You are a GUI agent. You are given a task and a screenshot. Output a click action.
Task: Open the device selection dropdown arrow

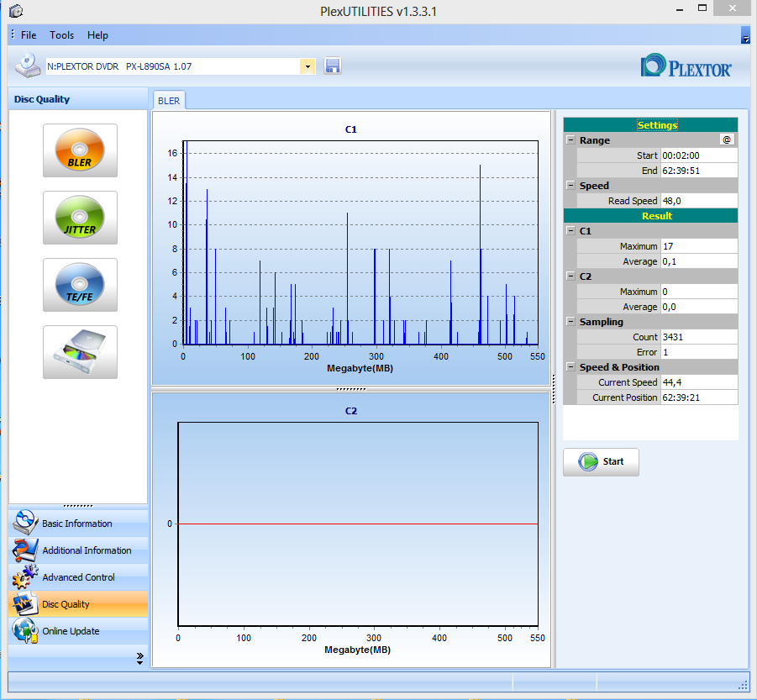[308, 66]
